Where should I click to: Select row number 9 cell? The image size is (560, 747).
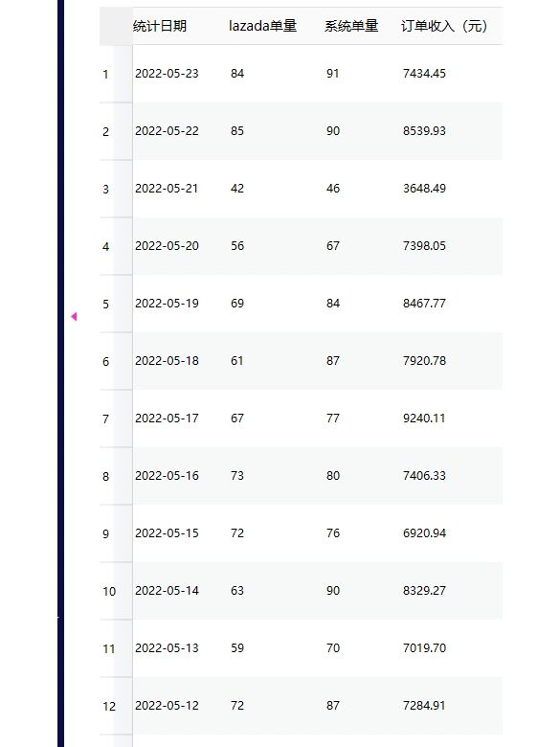coord(105,534)
